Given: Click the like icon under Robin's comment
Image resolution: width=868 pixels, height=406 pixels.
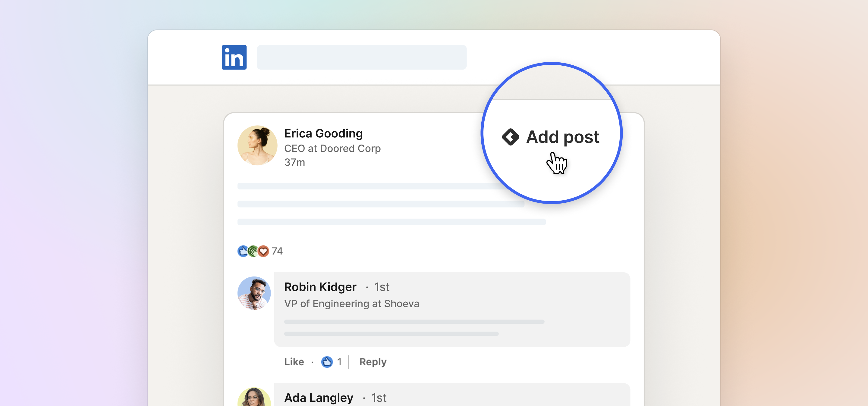Looking at the screenshot, I should [x=327, y=362].
